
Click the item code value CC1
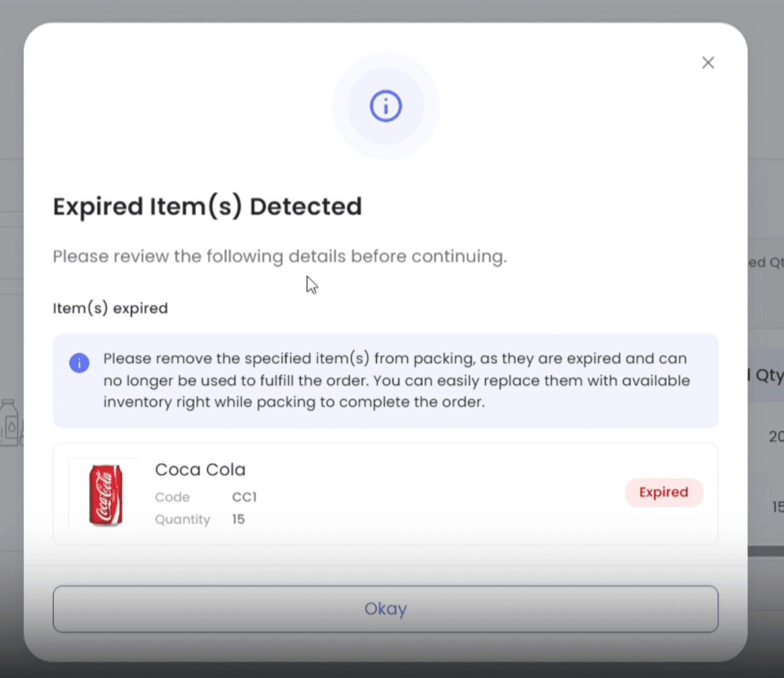244,497
